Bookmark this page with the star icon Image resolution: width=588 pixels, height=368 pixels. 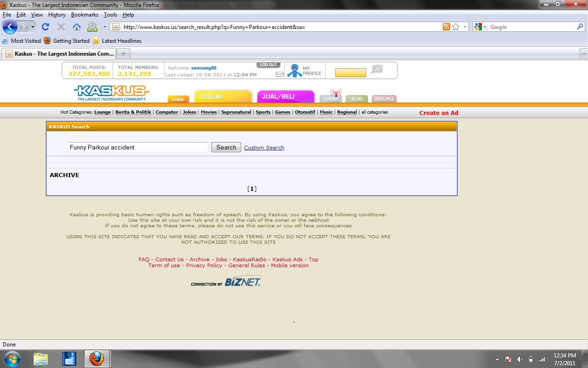click(456, 27)
